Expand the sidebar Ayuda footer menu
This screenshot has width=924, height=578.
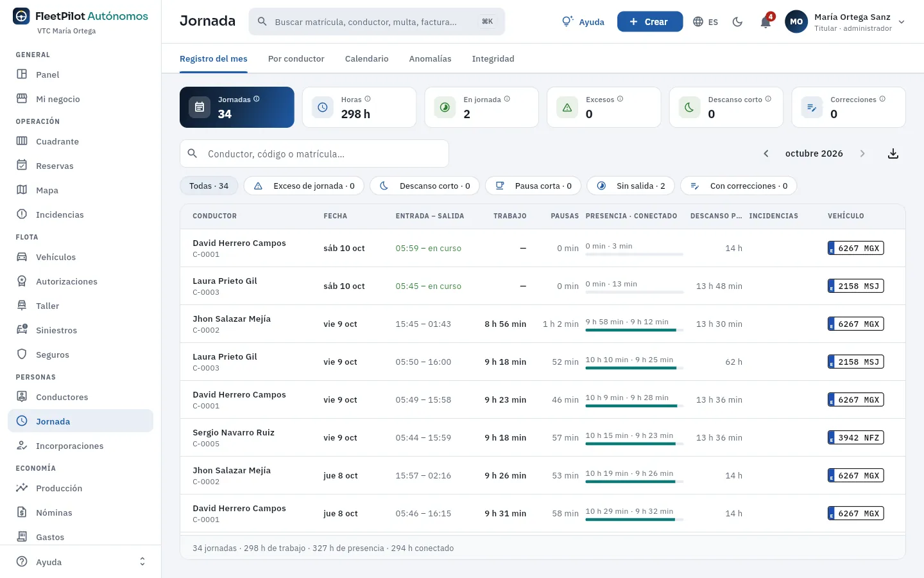pos(80,562)
